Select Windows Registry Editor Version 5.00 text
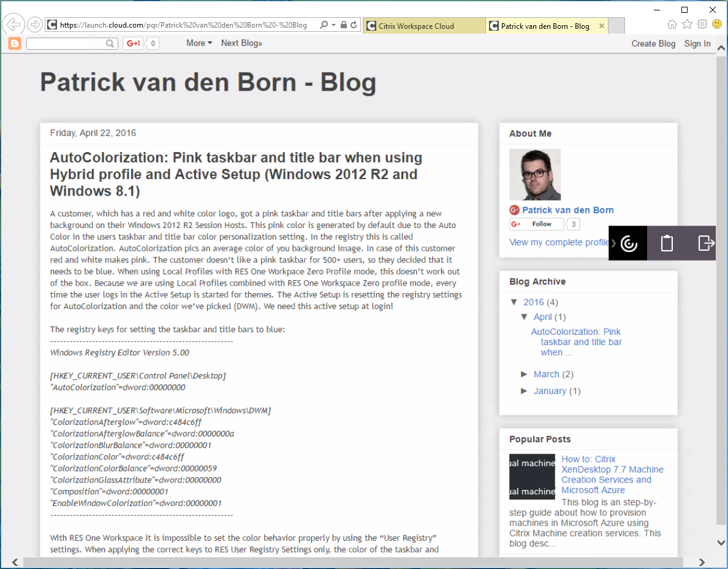Viewport: 728px width, 569px height. (119, 353)
